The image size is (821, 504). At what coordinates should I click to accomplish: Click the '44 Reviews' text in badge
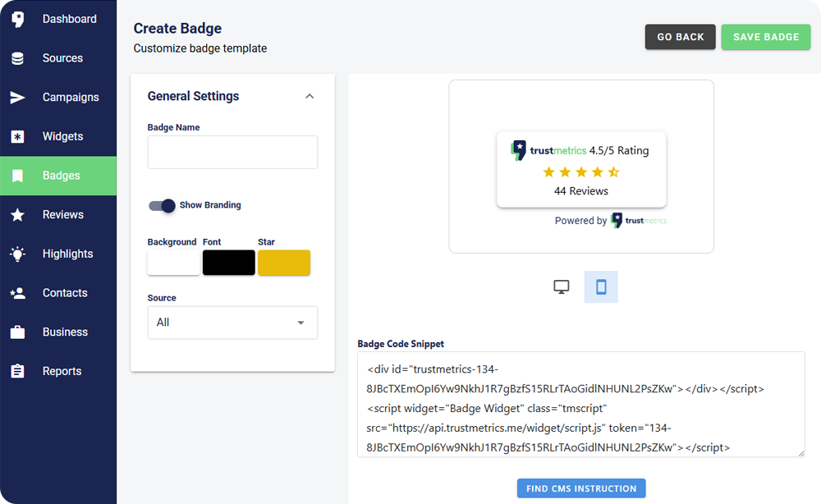[x=581, y=191]
